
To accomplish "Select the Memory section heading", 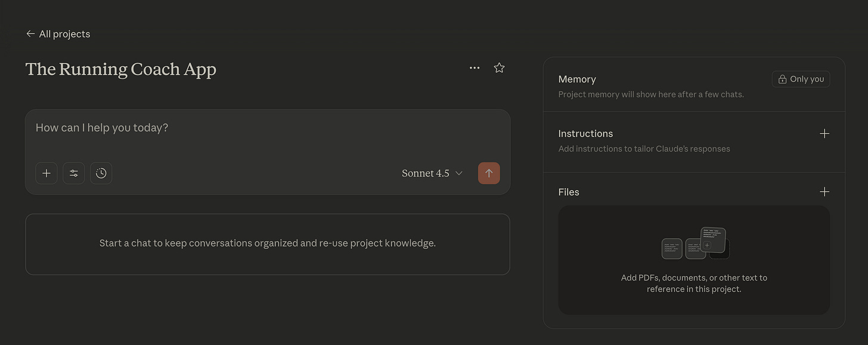I will point(577,79).
